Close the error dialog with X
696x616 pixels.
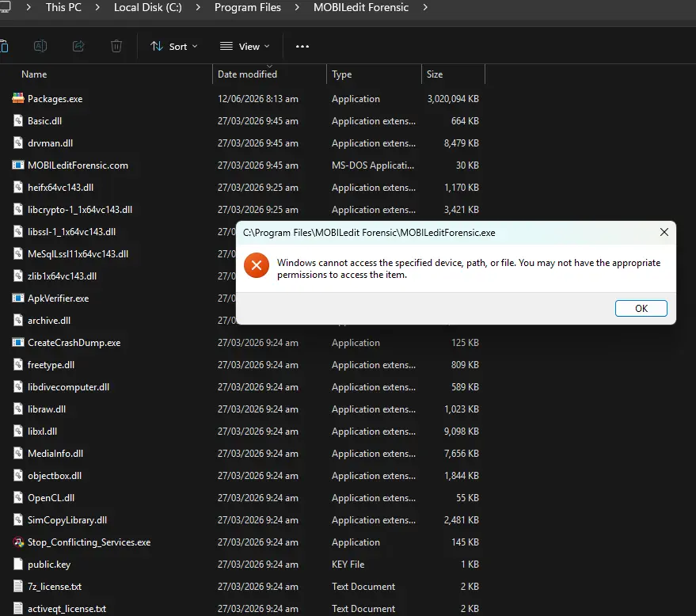click(x=664, y=232)
